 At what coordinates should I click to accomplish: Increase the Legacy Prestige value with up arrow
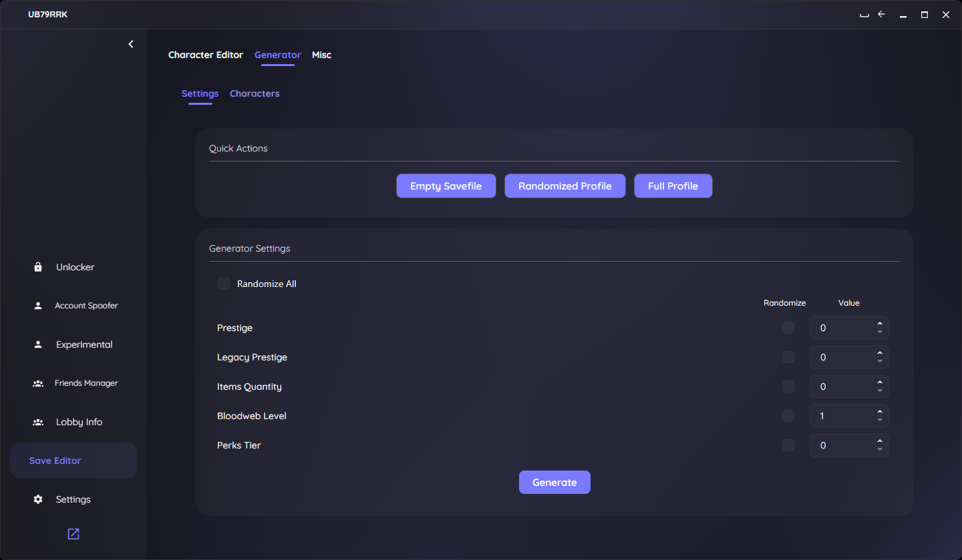(880, 353)
